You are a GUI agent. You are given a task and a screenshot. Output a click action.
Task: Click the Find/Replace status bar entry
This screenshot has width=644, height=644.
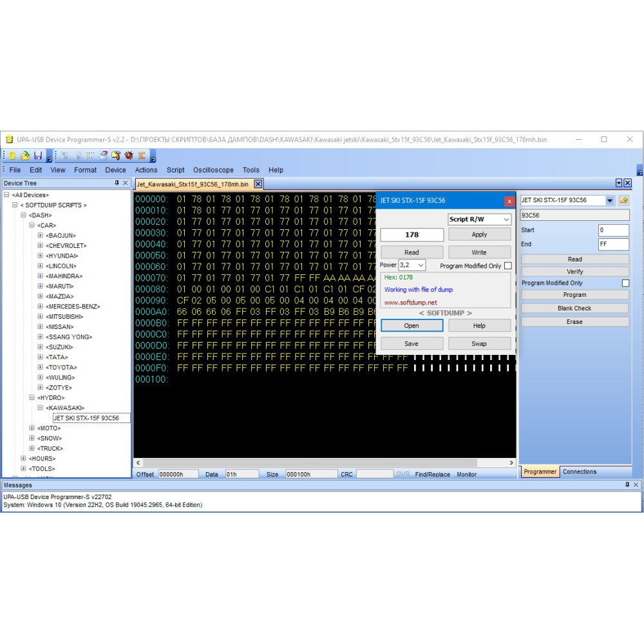[432, 475]
